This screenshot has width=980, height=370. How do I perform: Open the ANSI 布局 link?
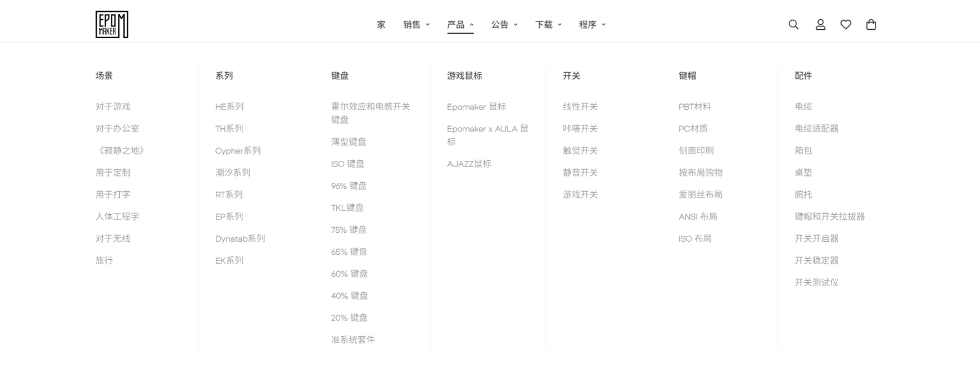coord(698,216)
